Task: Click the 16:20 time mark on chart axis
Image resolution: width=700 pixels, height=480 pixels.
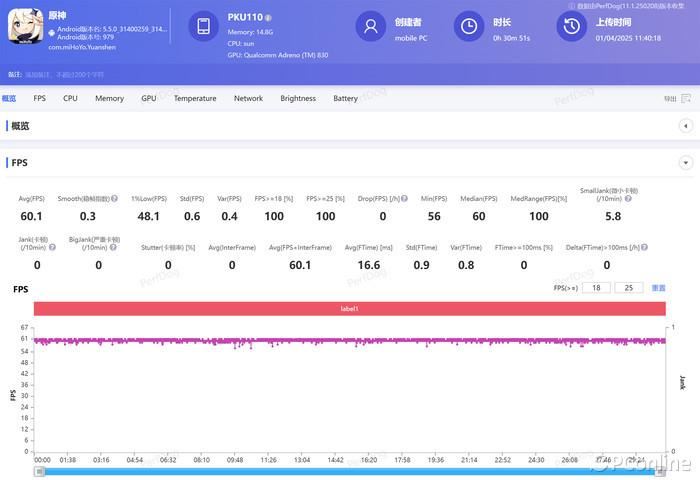Action: (x=369, y=459)
